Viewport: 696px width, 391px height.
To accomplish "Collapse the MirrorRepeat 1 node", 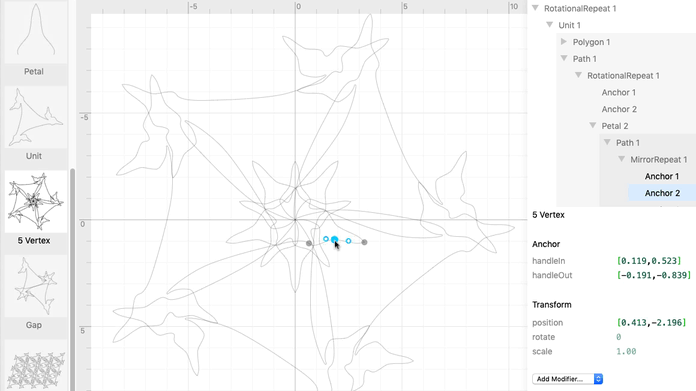I will pos(621,159).
